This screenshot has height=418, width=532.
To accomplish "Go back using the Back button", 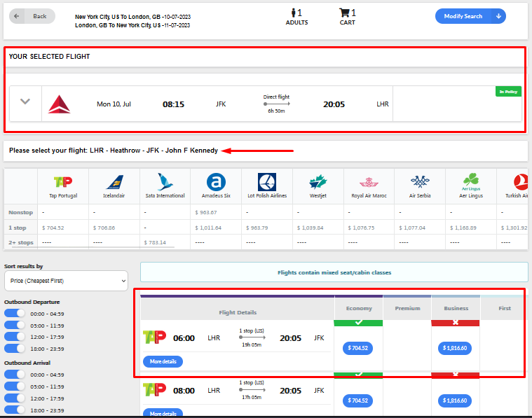I will pos(32,16).
